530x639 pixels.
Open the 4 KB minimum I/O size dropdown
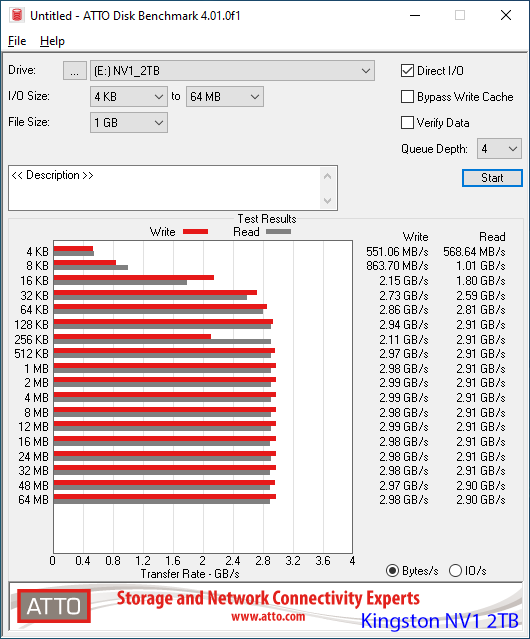(x=129, y=97)
